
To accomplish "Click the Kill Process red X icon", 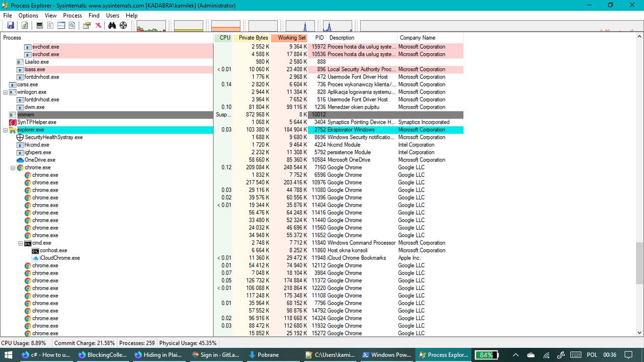I will pyautogui.click(x=98, y=26).
